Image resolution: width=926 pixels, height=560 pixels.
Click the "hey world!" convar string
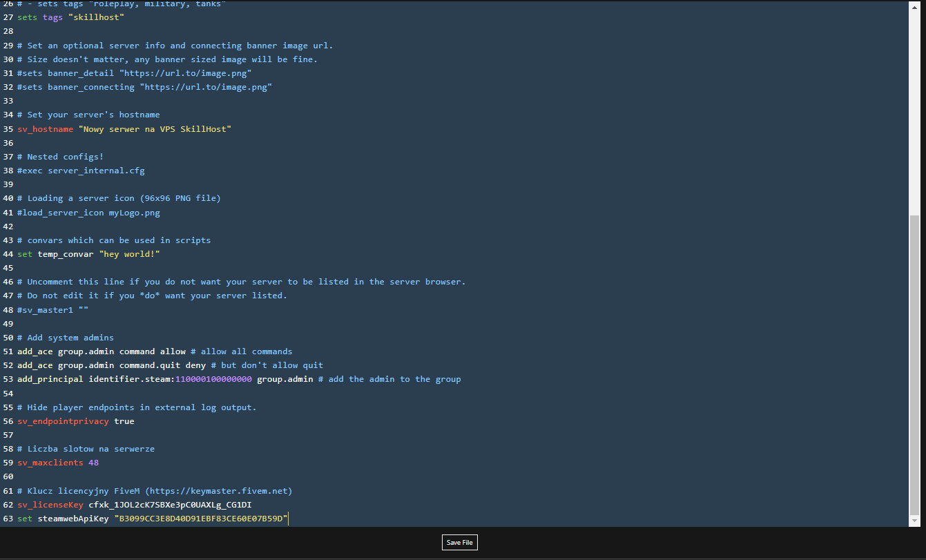tap(129, 254)
